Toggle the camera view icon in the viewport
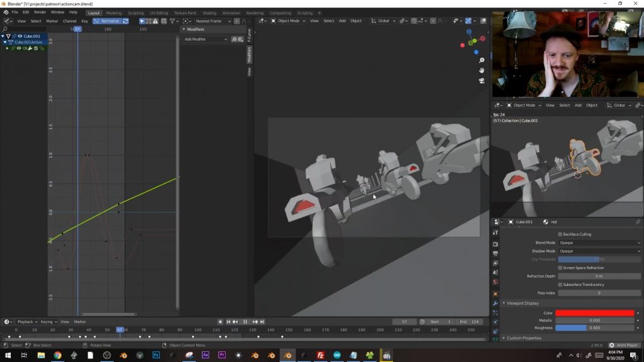Viewport: 644px width, 362px height. click(482, 80)
